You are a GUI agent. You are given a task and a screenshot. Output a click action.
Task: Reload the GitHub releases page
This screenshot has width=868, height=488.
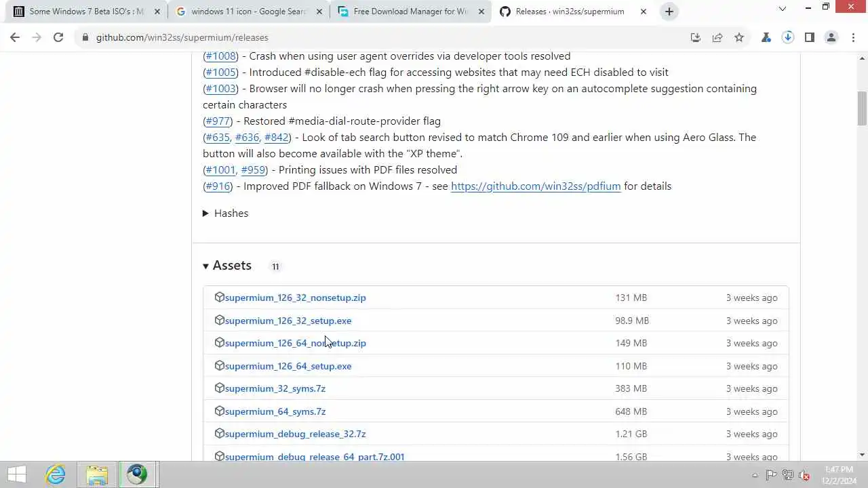58,38
